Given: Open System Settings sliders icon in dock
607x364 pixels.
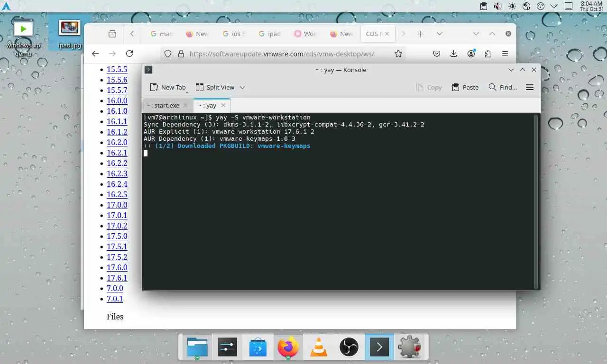Looking at the screenshot, I should pos(228,347).
